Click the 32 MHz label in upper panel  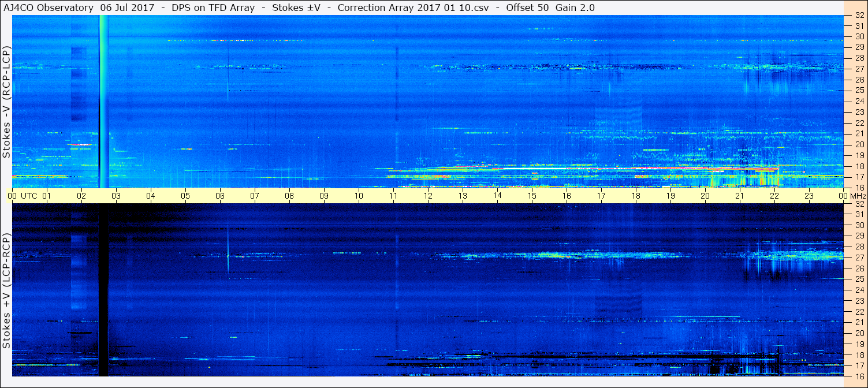point(859,16)
